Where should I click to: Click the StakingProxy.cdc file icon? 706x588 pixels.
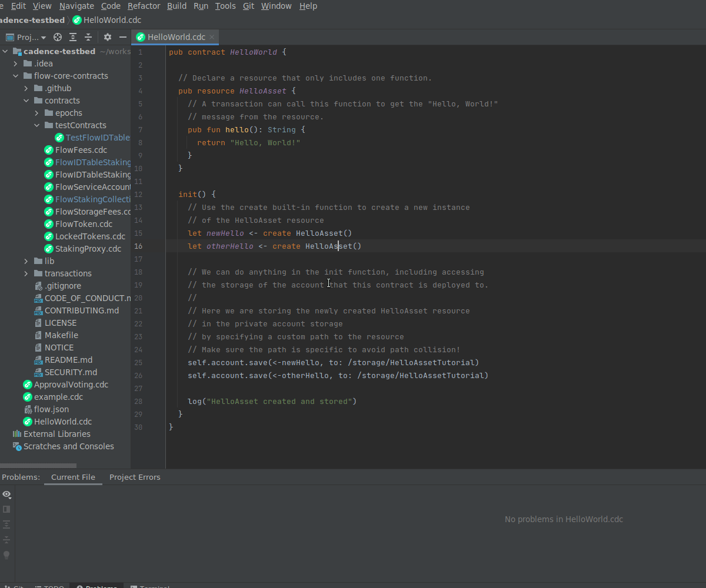pos(49,249)
